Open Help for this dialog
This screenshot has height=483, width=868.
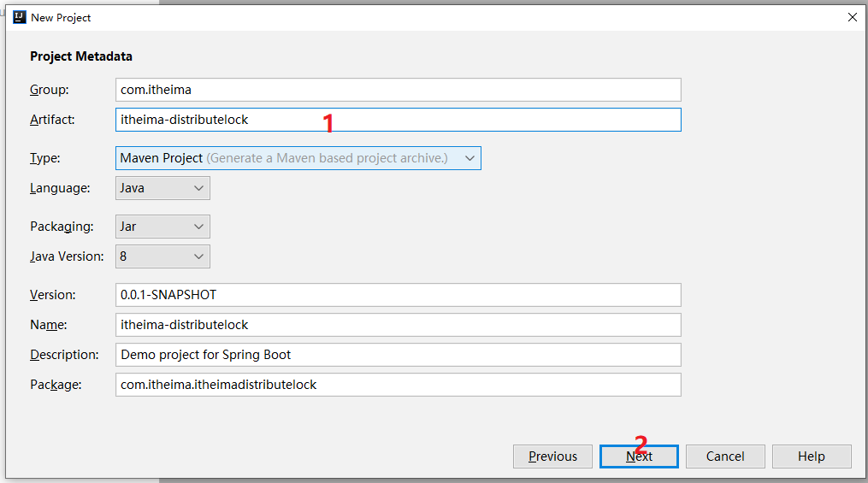tap(812, 456)
